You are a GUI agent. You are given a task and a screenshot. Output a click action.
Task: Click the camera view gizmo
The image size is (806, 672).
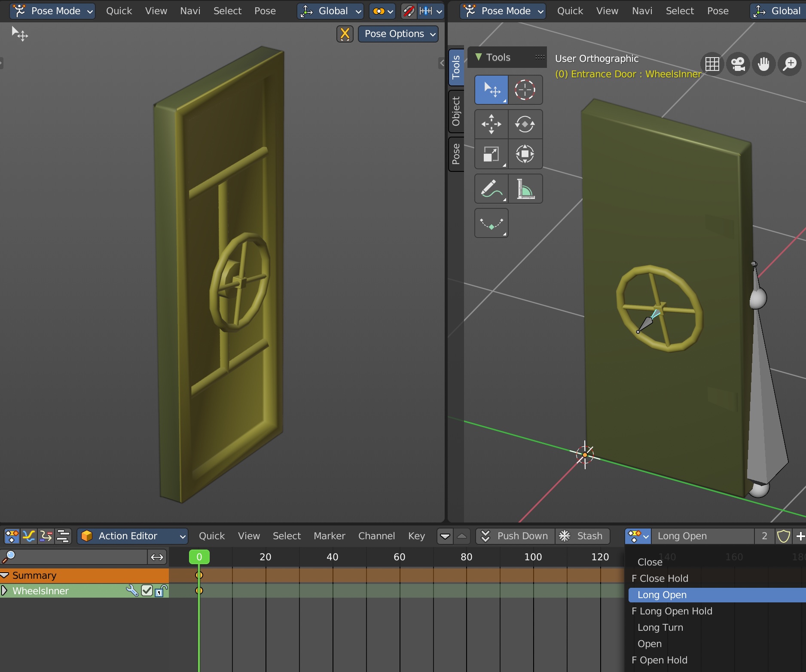coord(738,64)
